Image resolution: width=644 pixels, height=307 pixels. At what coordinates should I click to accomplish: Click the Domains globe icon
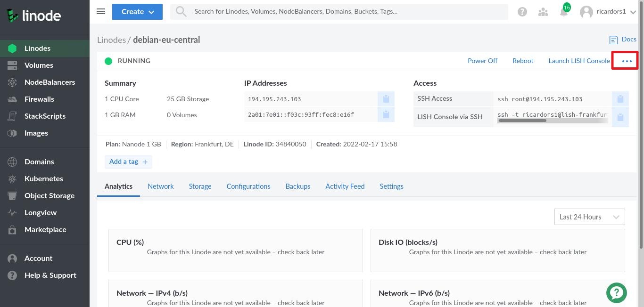click(x=12, y=162)
